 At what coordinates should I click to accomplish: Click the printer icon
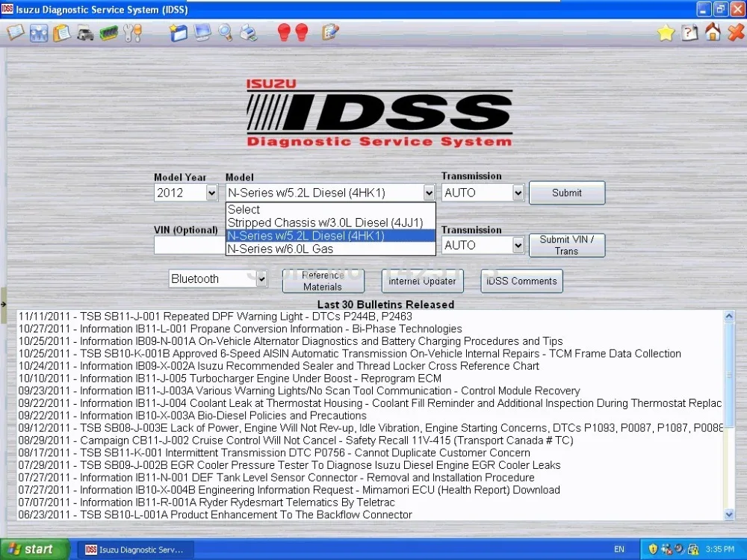[x=248, y=33]
